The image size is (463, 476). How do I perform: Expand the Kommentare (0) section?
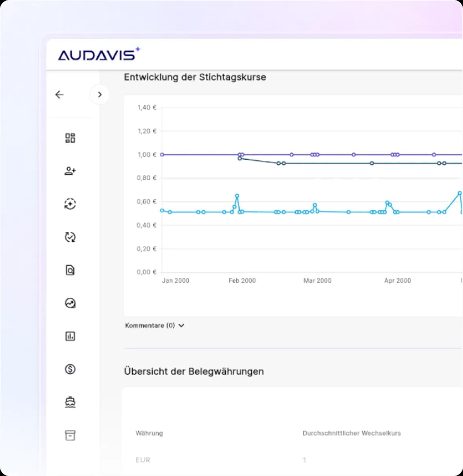(x=150, y=325)
